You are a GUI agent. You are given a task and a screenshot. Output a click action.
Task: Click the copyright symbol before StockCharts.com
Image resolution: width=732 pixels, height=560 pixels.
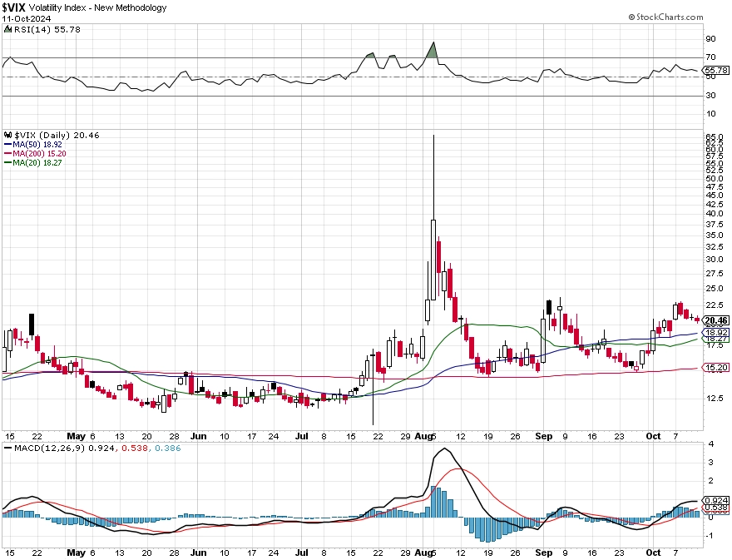click(631, 17)
